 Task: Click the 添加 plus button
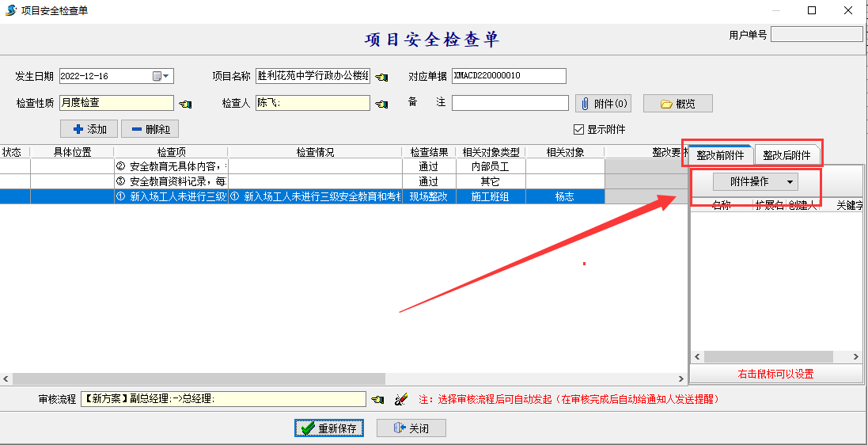[x=89, y=129]
